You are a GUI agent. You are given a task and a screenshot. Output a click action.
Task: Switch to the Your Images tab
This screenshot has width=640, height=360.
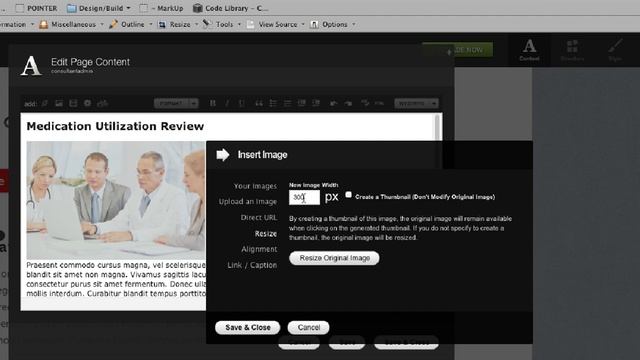pyautogui.click(x=255, y=186)
